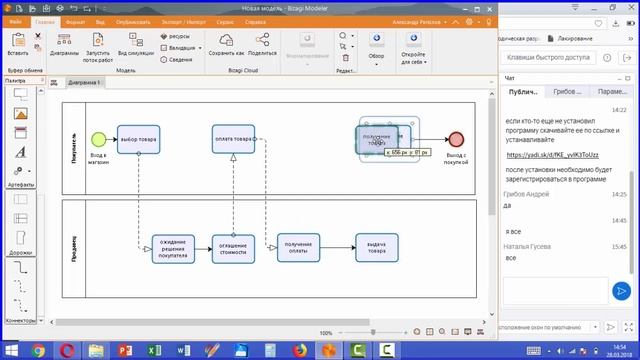This screenshot has height=360, width=640.
Task: Select the Lane shape in the palette
Action: (x=20, y=218)
